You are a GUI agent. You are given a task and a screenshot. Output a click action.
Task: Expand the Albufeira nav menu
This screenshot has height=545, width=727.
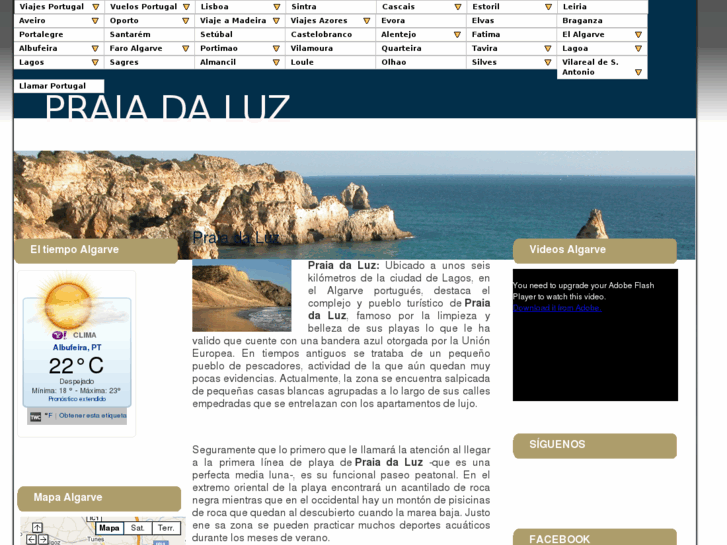click(x=95, y=48)
